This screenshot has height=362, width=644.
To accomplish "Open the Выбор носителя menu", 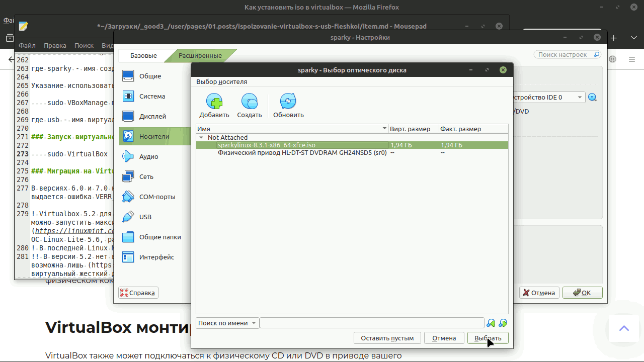I will [x=222, y=82].
